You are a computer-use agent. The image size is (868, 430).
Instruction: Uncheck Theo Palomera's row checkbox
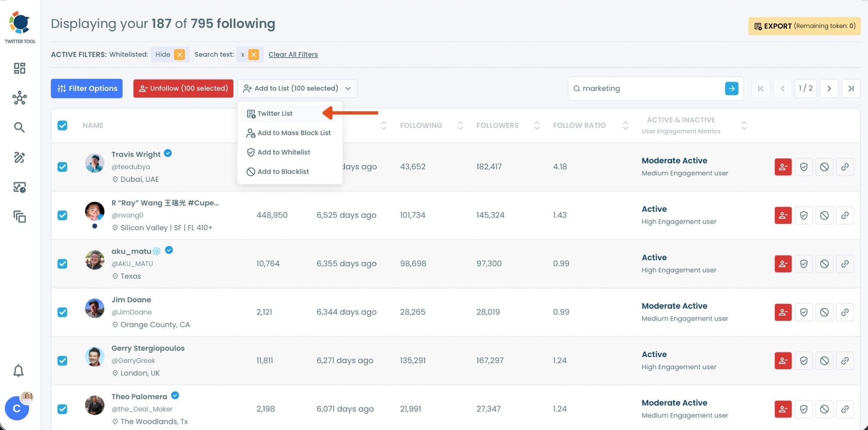[x=62, y=409]
